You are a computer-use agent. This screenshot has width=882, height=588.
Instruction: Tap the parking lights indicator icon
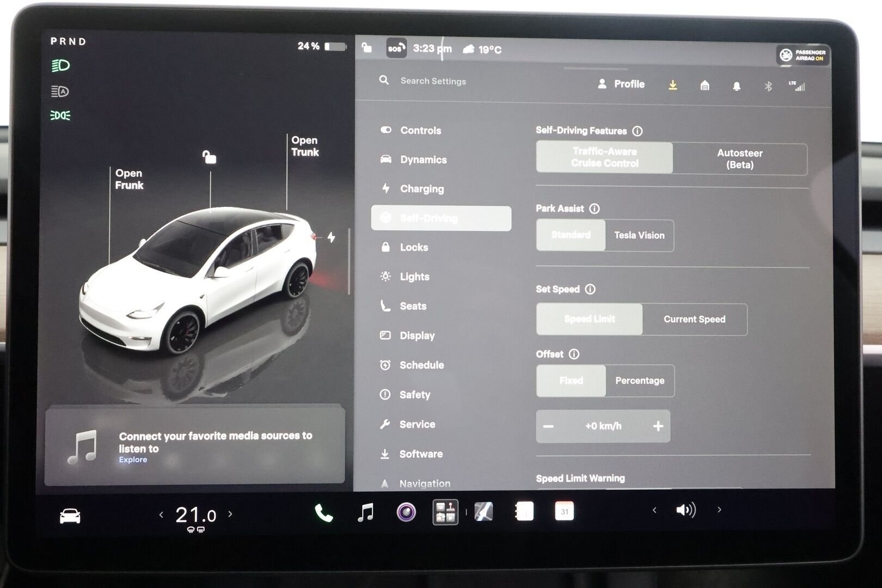[60, 115]
